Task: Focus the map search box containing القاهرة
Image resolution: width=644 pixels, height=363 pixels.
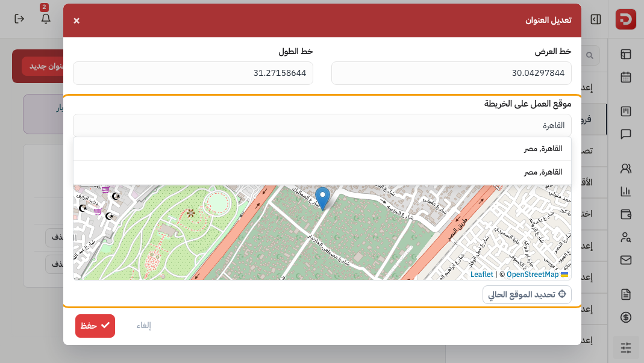Action: click(x=322, y=125)
